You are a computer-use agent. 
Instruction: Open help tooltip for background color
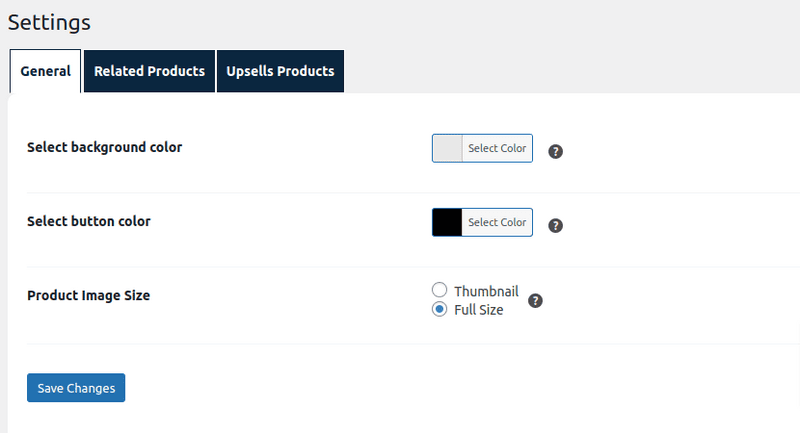point(556,151)
